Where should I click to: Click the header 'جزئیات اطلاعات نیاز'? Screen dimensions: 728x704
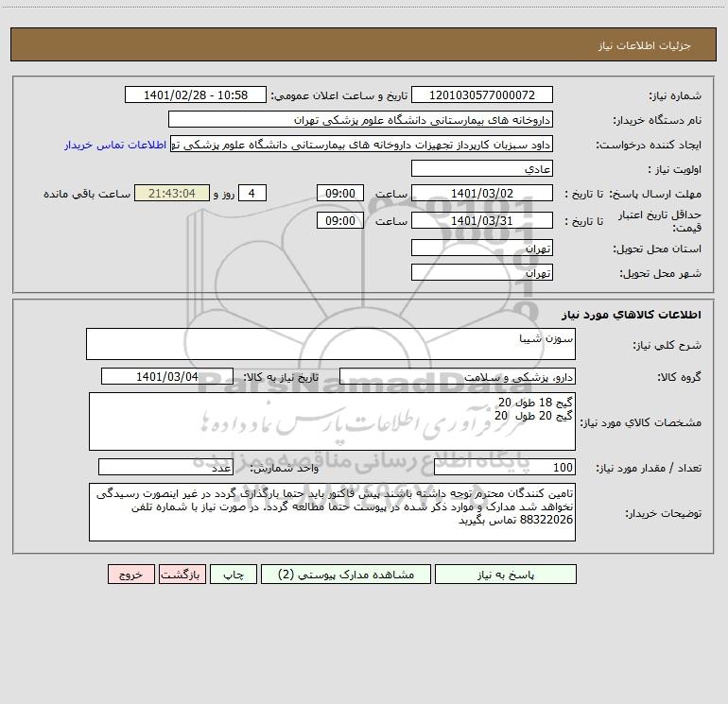coord(645,45)
